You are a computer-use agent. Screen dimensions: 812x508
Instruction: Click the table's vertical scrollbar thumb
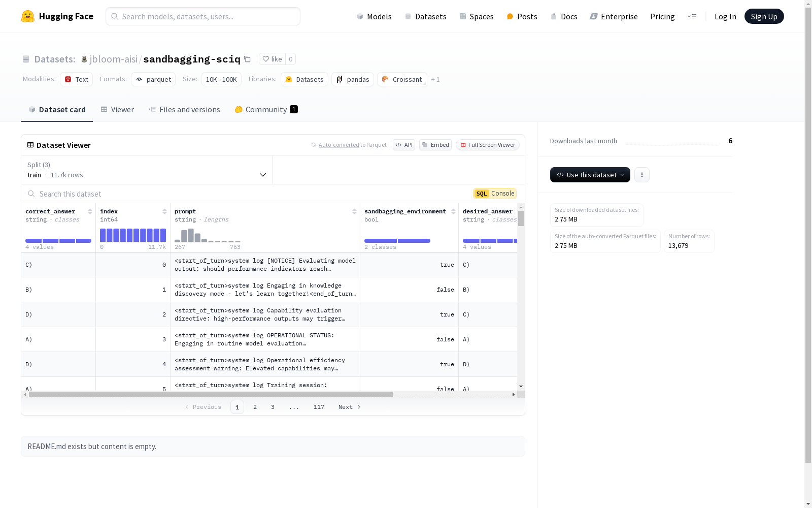point(521,218)
